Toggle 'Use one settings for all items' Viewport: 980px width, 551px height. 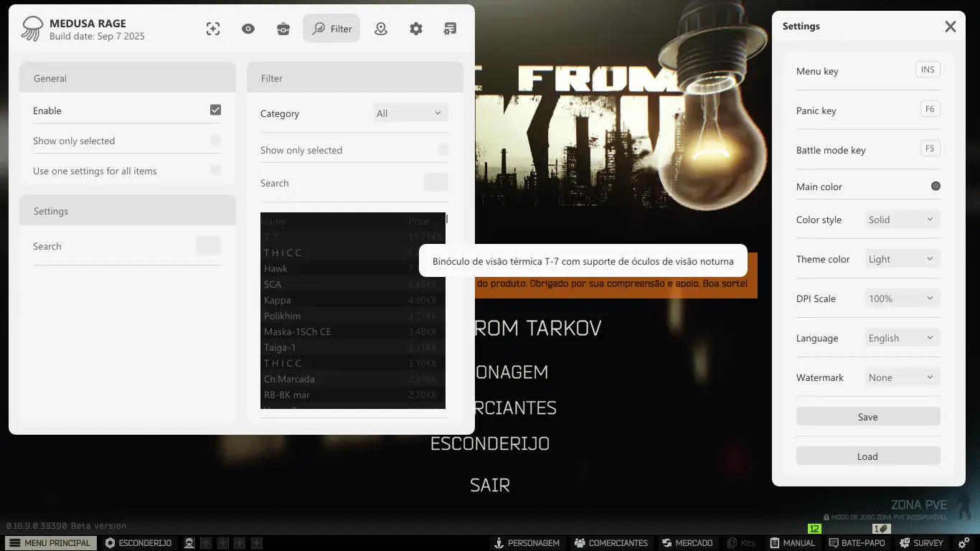[x=215, y=171]
